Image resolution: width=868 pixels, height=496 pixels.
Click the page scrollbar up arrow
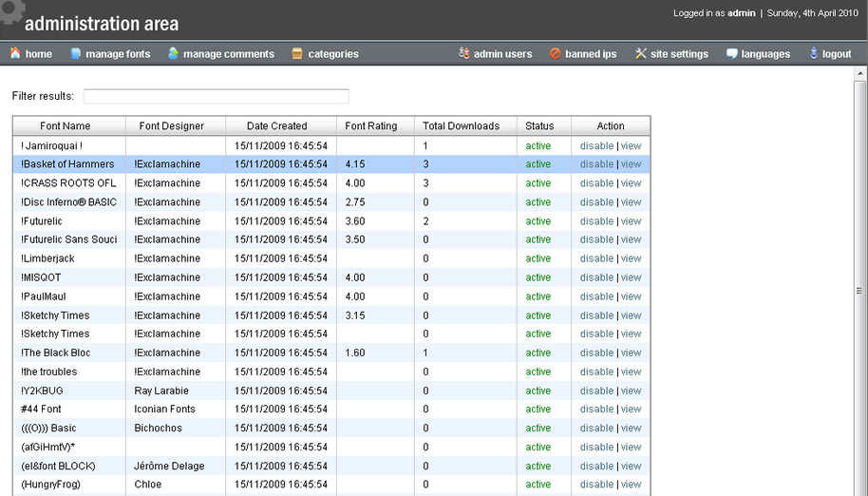coord(859,73)
